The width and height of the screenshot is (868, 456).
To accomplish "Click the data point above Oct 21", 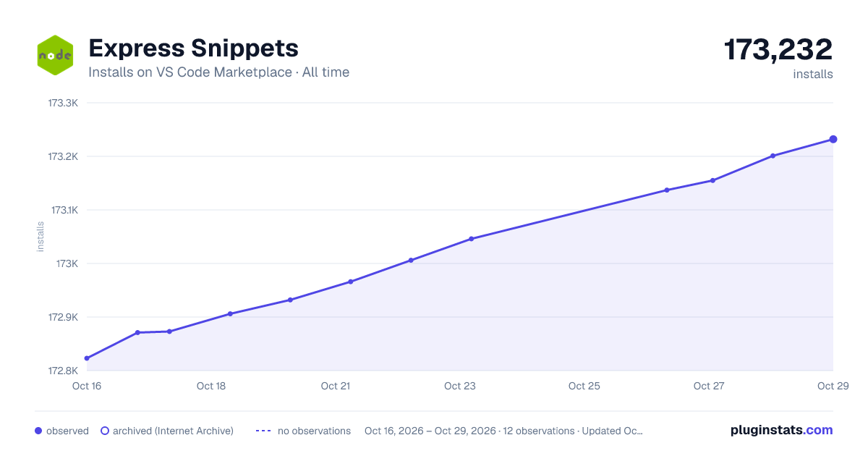I will click(350, 282).
